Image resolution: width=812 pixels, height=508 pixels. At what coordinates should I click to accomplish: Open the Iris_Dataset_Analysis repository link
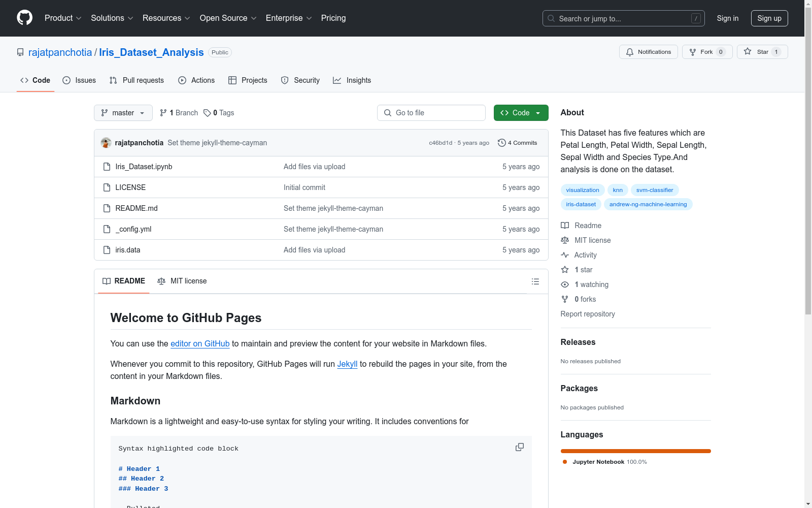151,52
